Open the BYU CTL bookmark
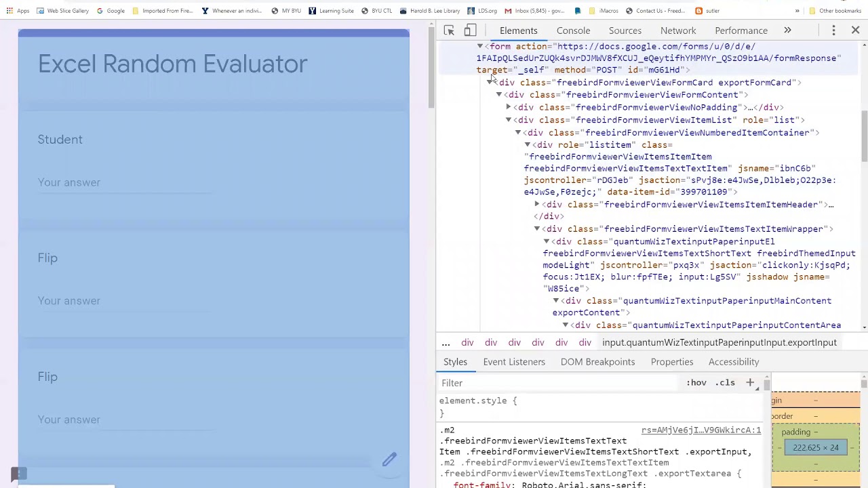The width and height of the screenshot is (868, 488). click(x=376, y=11)
